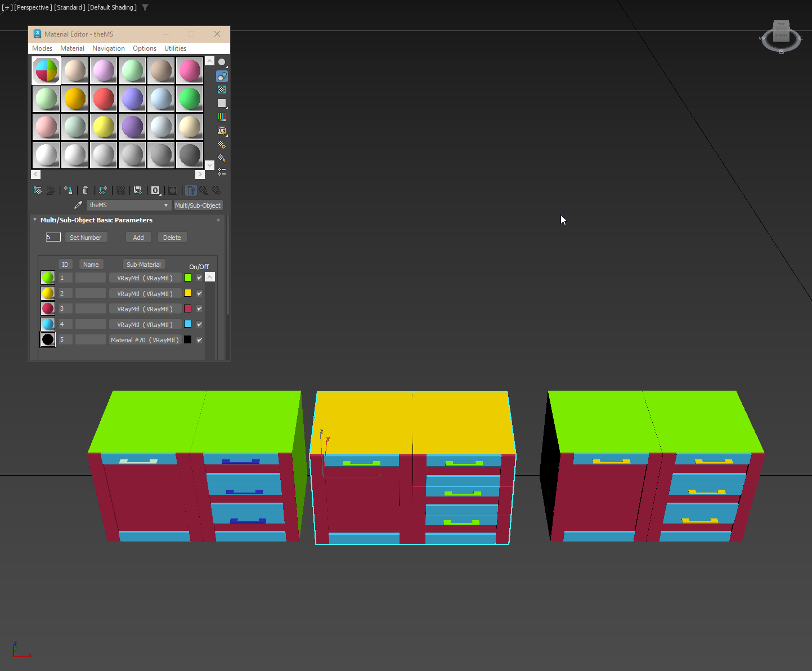Click the viewport [Perspective] label menu
812x671 pixels.
33,7
